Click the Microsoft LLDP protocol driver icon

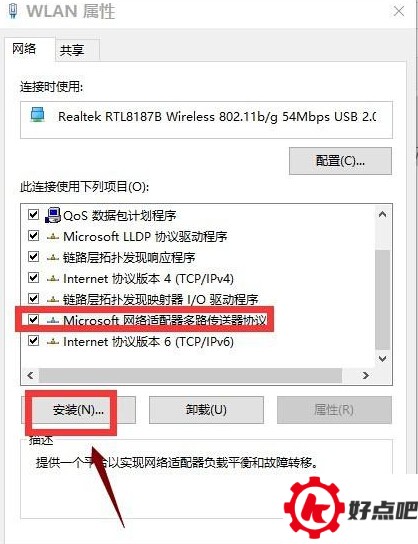(53, 237)
